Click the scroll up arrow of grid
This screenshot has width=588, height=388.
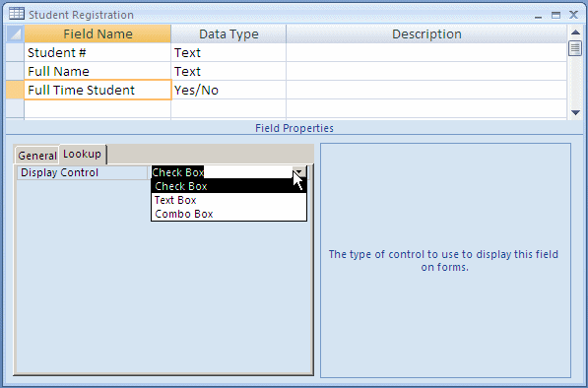pyautogui.click(x=575, y=32)
